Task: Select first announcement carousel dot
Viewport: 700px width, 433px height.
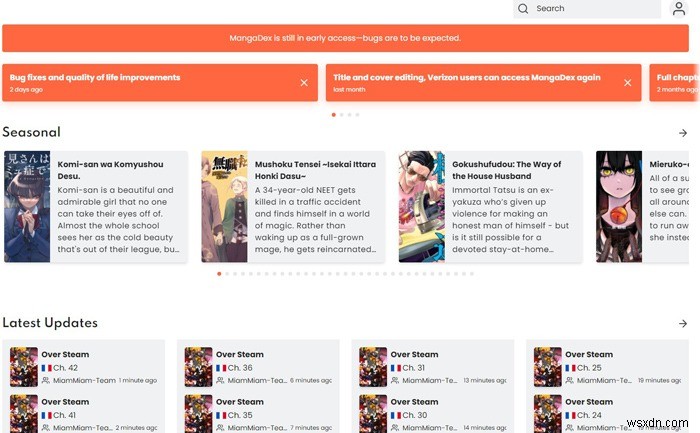Action: click(x=333, y=115)
